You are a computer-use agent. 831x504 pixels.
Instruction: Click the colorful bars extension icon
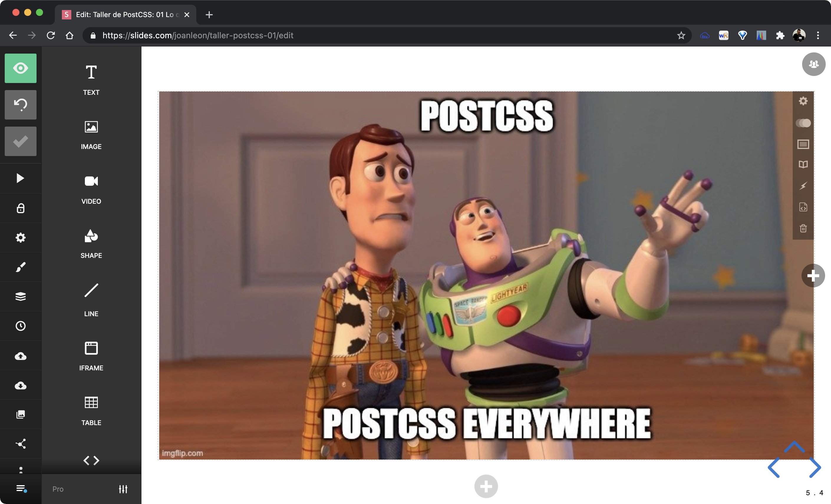(761, 35)
